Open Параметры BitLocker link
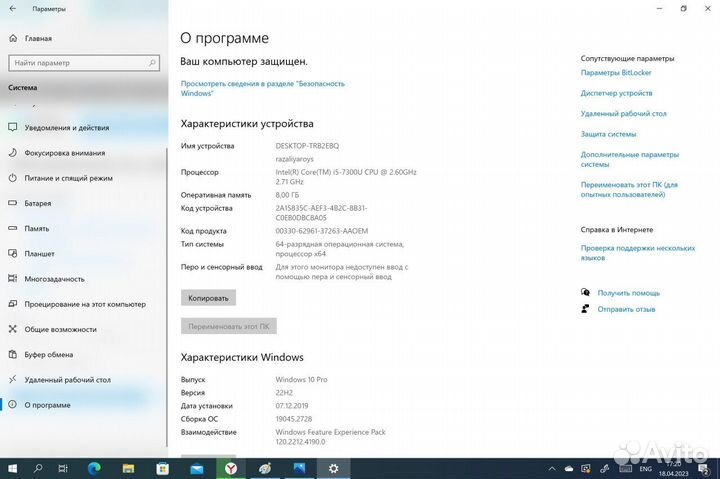 (616, 73)
